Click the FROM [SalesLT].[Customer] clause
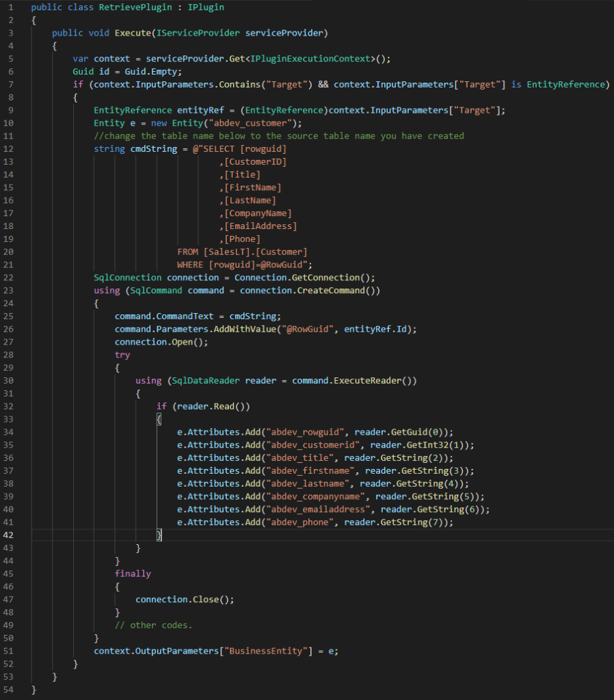 (242, 252)
